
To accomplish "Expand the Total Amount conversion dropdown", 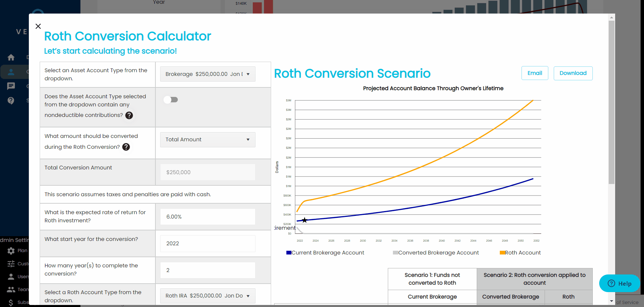I will tap(207, 140).
